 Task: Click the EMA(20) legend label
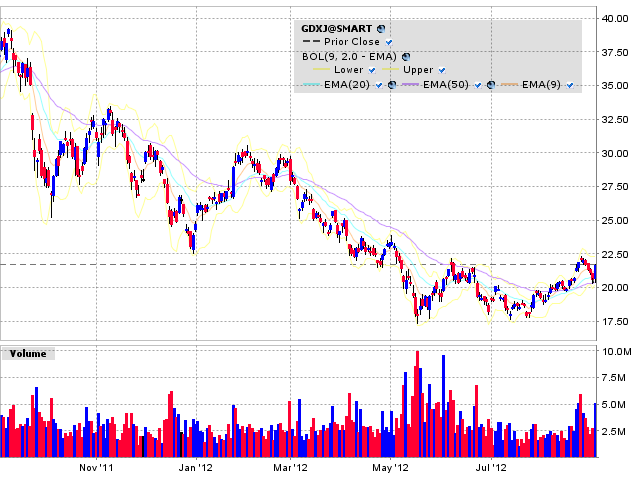(x=347, y=85)
